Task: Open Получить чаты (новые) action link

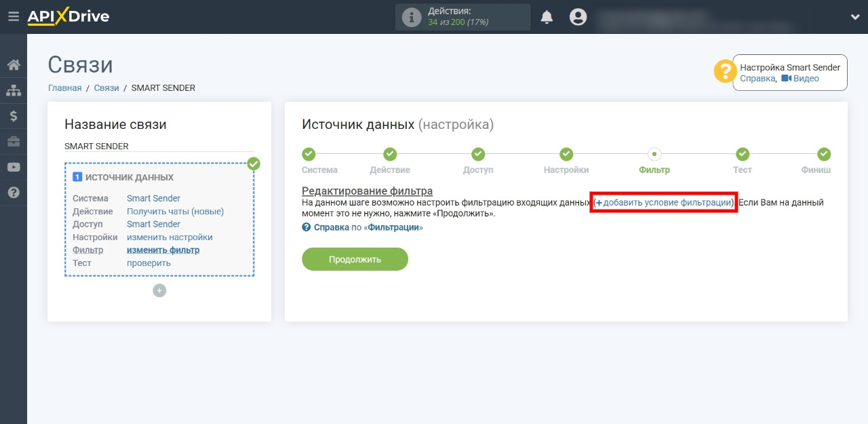Action: tap(175, 211)
